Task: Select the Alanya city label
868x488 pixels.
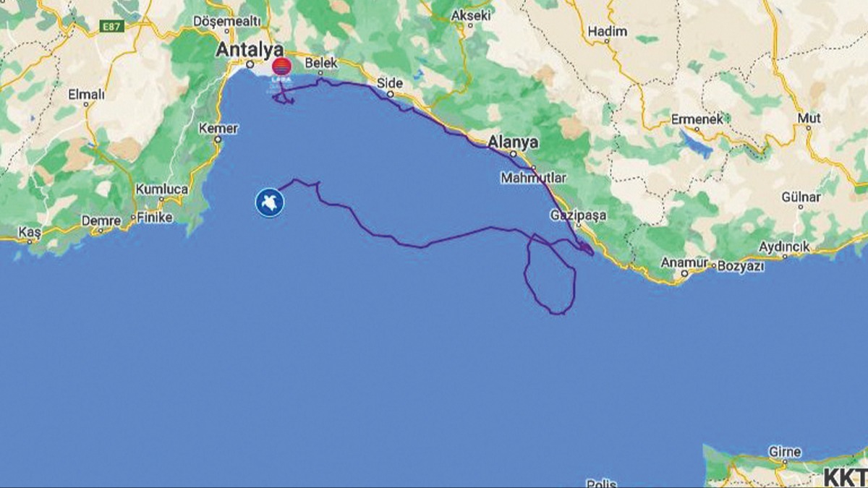Action: coord(513,141)
